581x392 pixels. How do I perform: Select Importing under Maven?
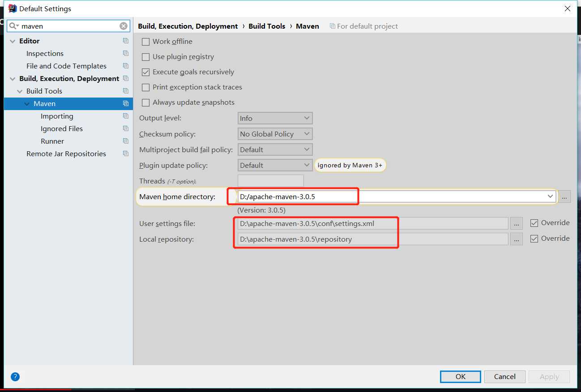tap(57, 116)
